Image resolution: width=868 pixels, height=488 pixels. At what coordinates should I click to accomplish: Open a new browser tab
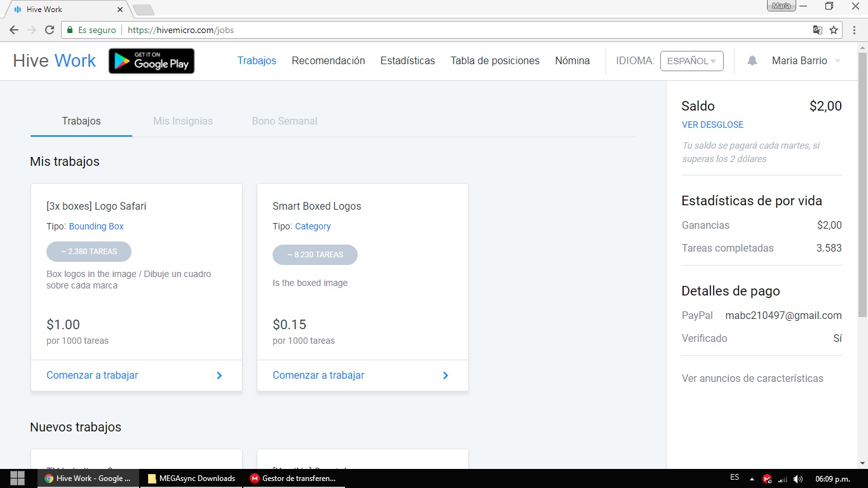coord(144,10)
